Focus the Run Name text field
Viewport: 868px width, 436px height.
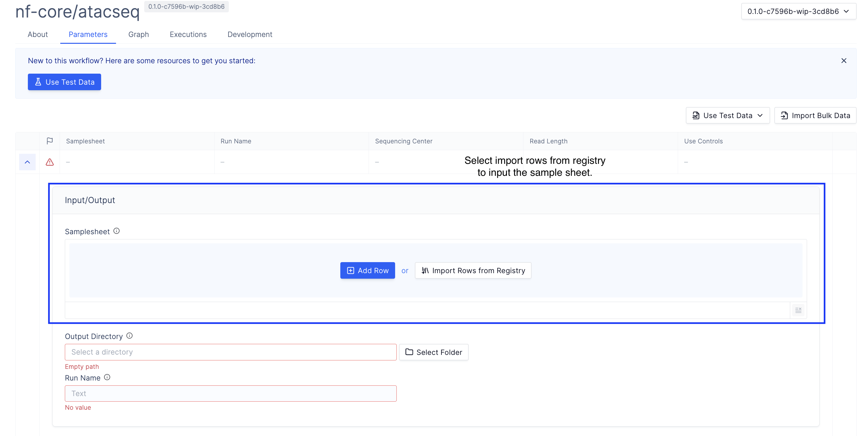[x=230, y=394]
